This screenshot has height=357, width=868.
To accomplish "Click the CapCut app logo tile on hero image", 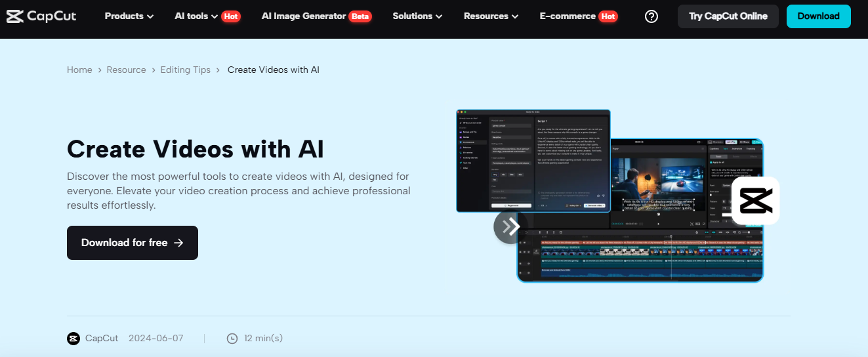I will tap(755, 201).
